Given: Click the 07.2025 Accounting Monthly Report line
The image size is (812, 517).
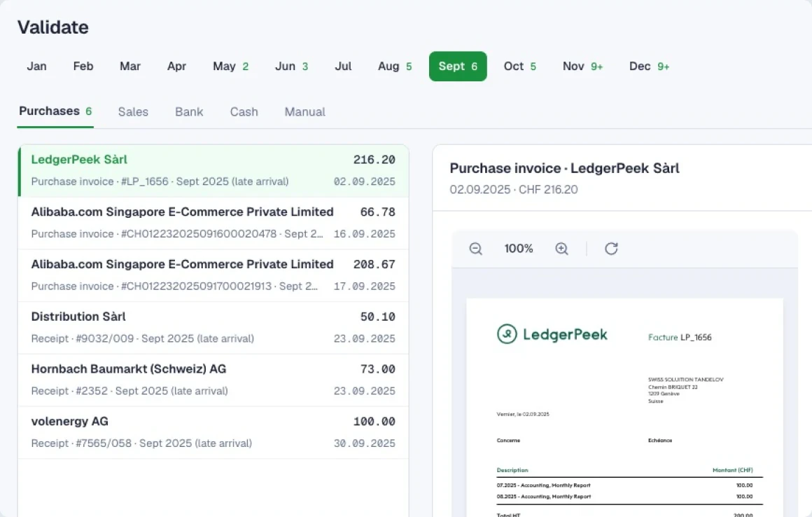Looking at the screenshot, I should tap(624, 485).
